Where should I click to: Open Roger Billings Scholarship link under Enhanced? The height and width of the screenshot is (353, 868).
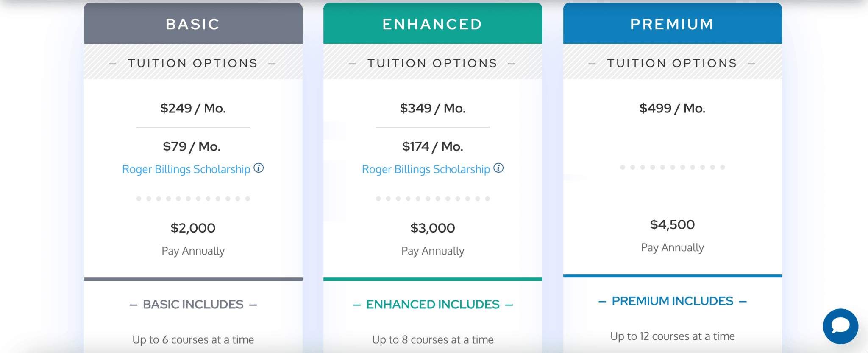[426, 169]
